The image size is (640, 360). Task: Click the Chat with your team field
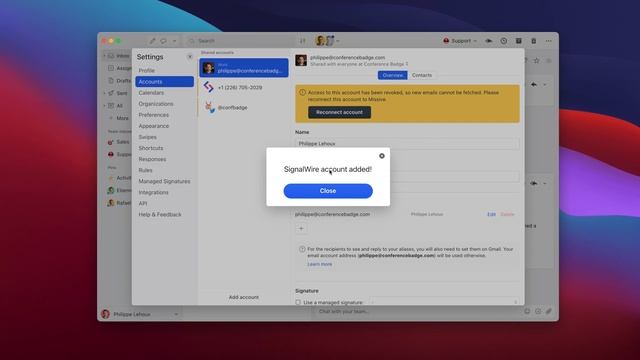click(416, 311)
